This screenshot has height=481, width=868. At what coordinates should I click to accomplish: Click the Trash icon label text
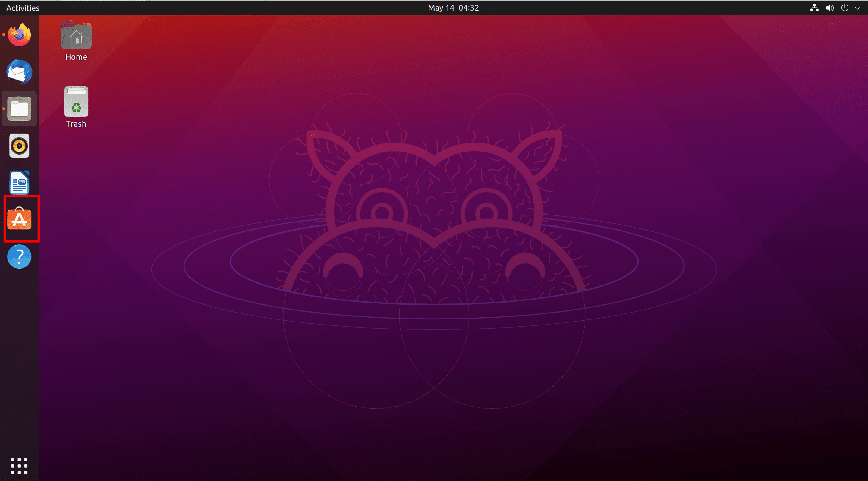(x=76, y=124)
